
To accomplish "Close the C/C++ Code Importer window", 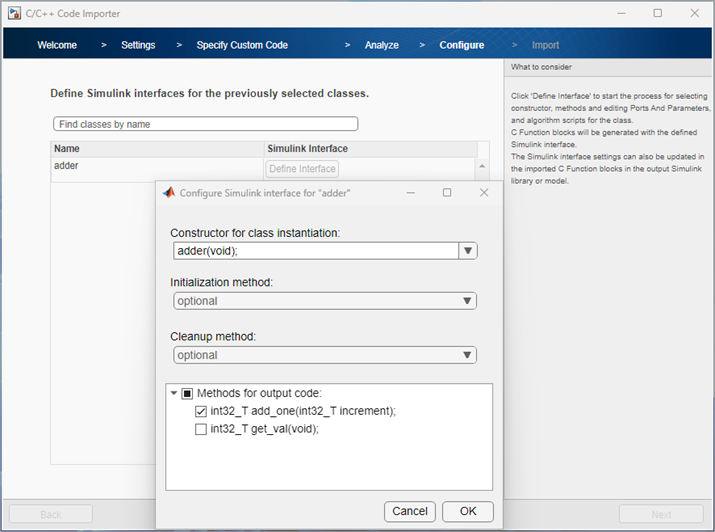I will (694, 13).
